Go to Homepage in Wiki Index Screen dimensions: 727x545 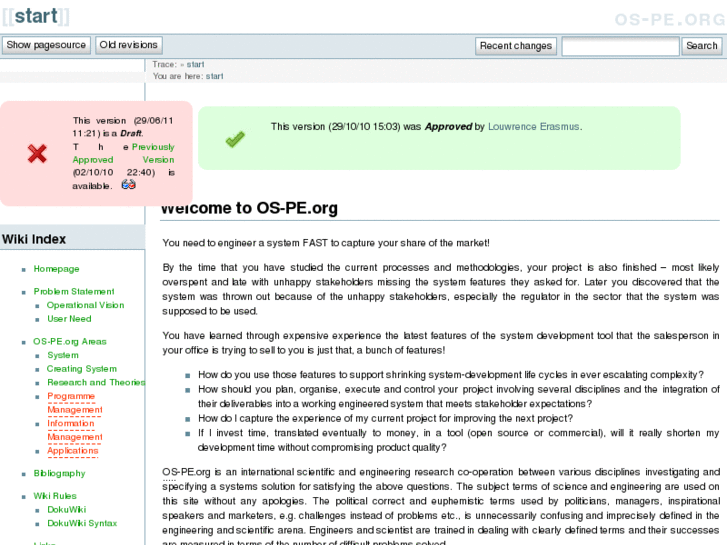point(56,269)
